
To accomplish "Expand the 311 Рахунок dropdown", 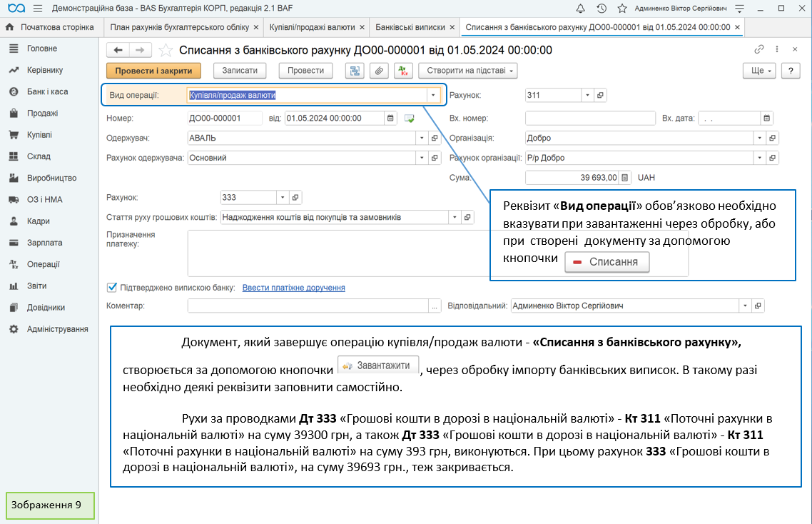I will [587, 96].
